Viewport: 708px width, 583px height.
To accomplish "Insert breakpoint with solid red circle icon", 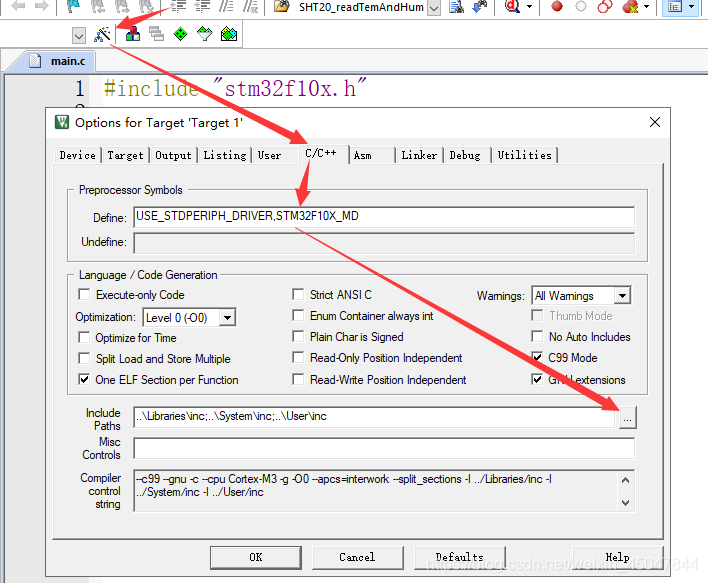I will [557, 6].
